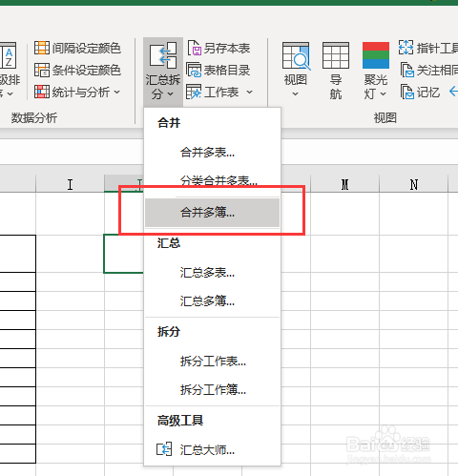Choose 拆分工作簿... menu item
The height and width of the screenshot is (476, 458).
(x=212, y=389)
